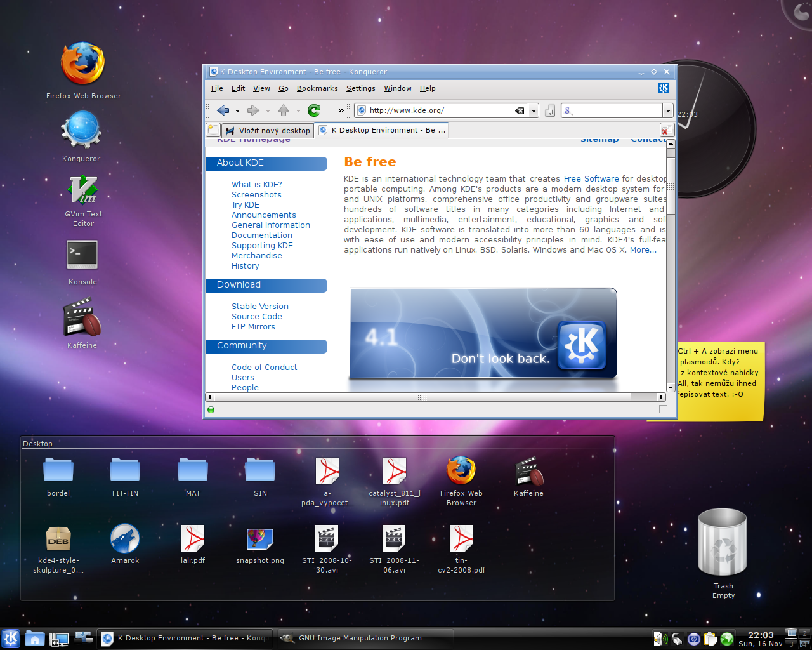
Task: Click the Konqueror taskbar entry
Action: [185, 639]
